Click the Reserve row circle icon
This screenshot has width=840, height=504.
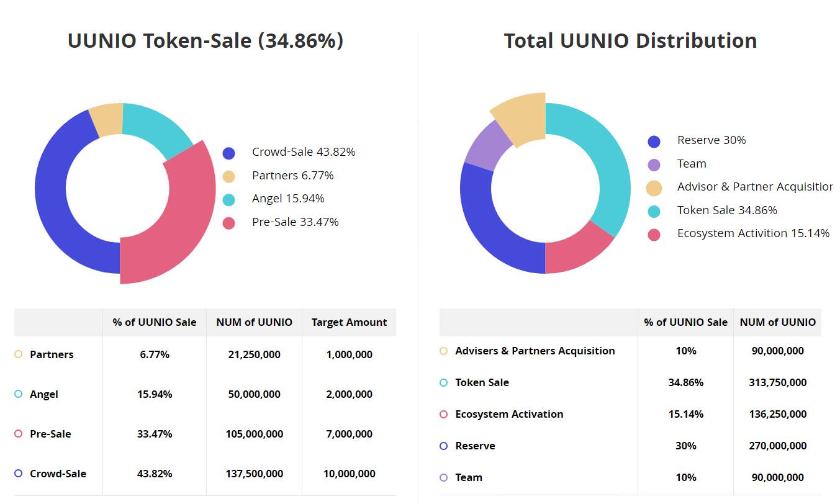(x=443, y=446)
